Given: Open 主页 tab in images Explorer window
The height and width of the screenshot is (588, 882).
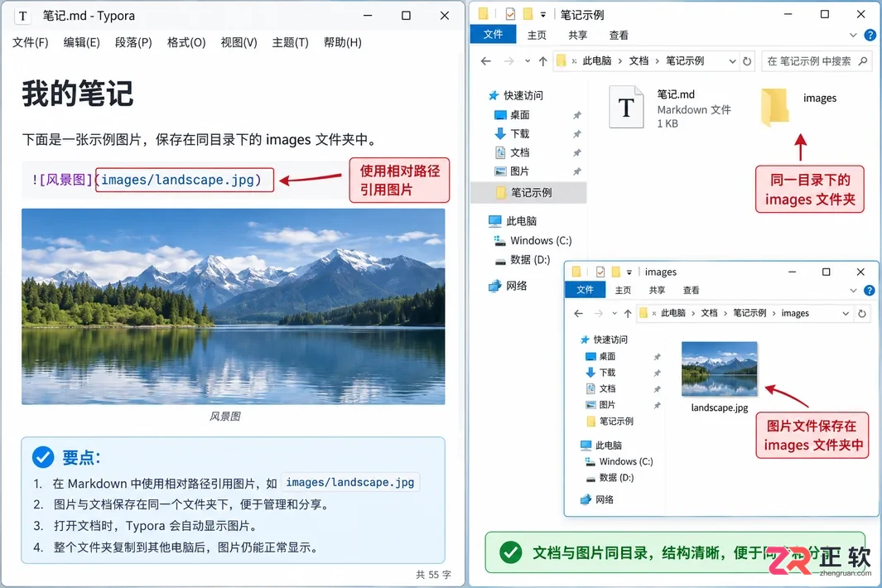Looking at the screenshot, I should [623, 290].
